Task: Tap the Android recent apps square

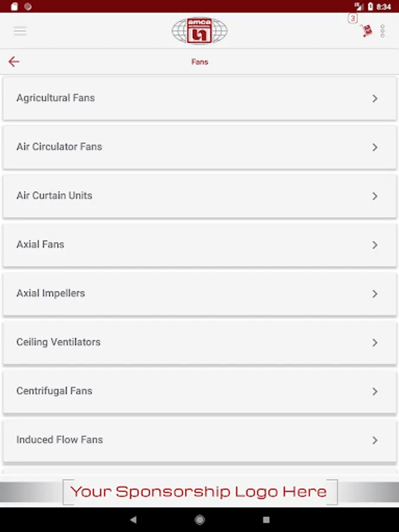Action: tap(266, 520)
